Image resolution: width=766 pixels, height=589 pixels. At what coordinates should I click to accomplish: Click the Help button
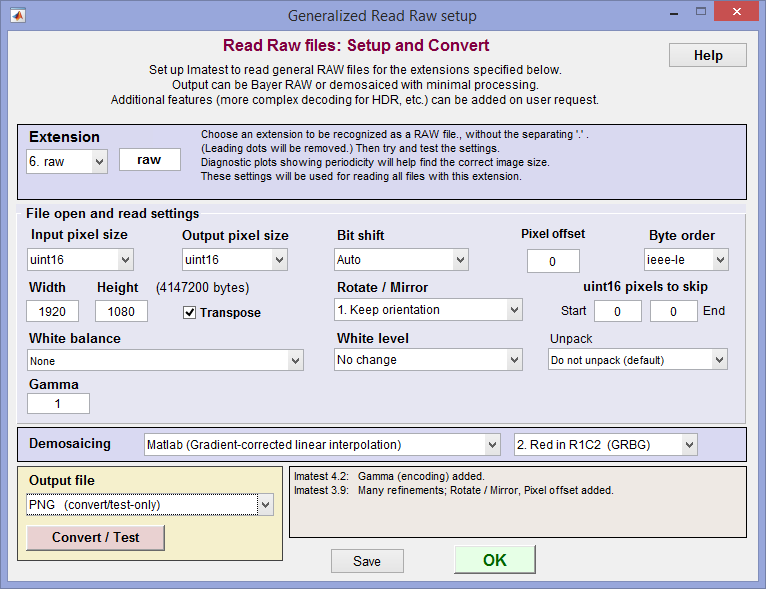tap(707, 55)
